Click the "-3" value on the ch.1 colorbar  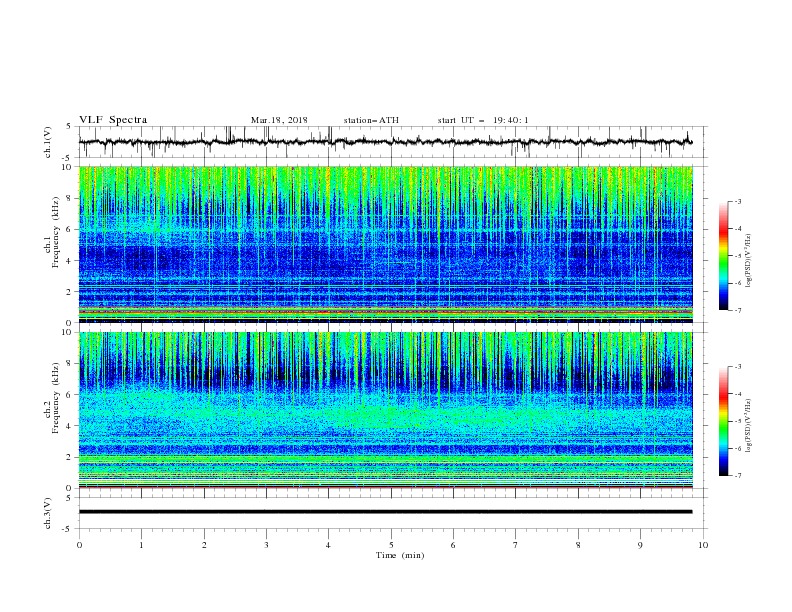tap(737, 201)
